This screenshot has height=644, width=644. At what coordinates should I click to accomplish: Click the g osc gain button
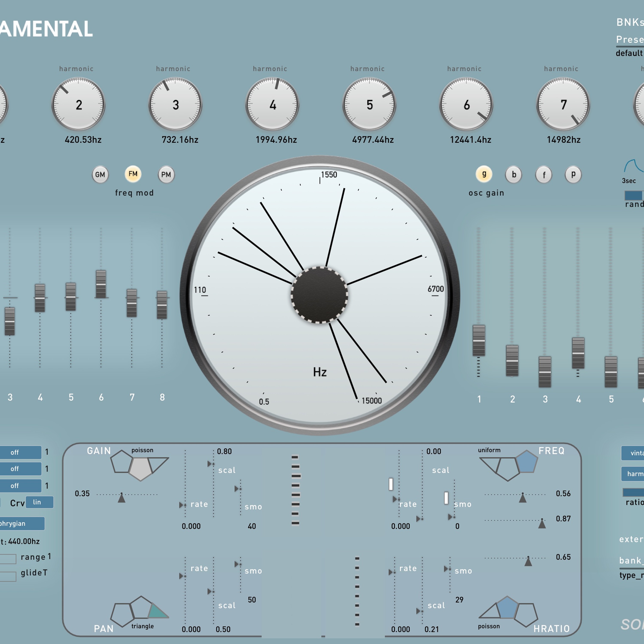click(x=484, y=174)
